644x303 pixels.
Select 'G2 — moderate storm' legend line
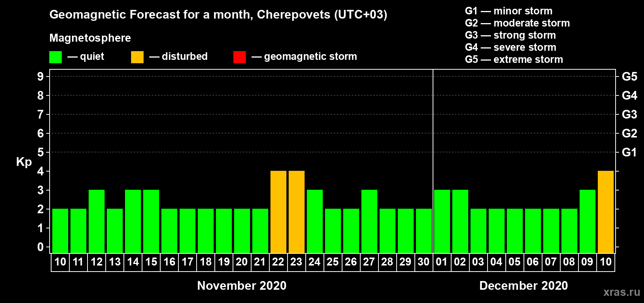pos(517,23)
